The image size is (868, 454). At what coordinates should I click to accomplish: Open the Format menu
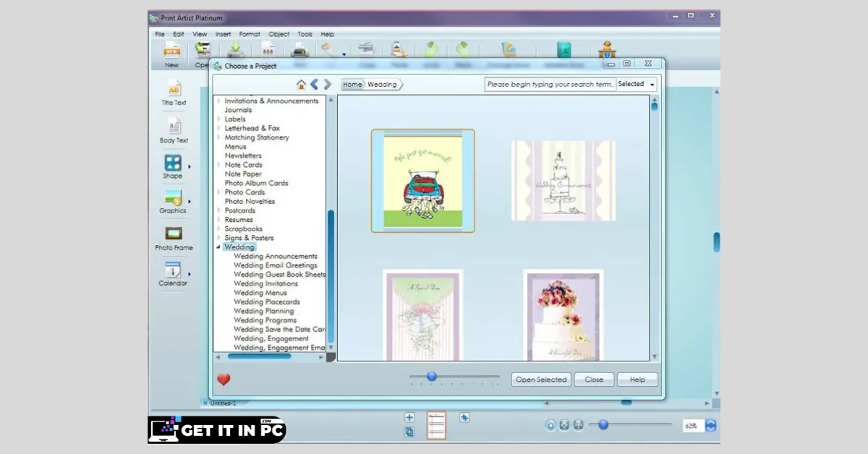coord(250,34)
